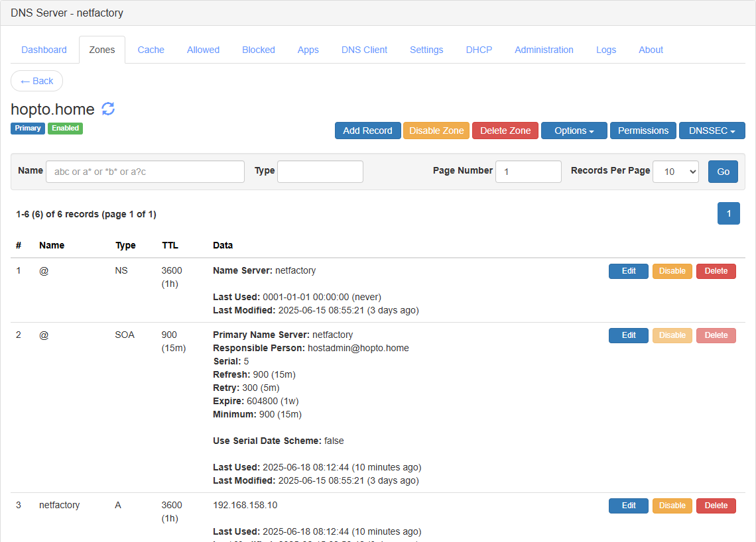Image resolution: width=756 pixels, height=542 pixels.
Task: Focus the Type filter field
Action: click(x=320, y=172)
